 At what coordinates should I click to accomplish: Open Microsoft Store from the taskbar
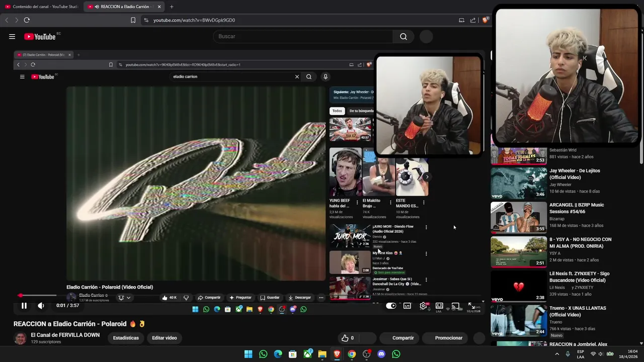(x=292, y=354)
